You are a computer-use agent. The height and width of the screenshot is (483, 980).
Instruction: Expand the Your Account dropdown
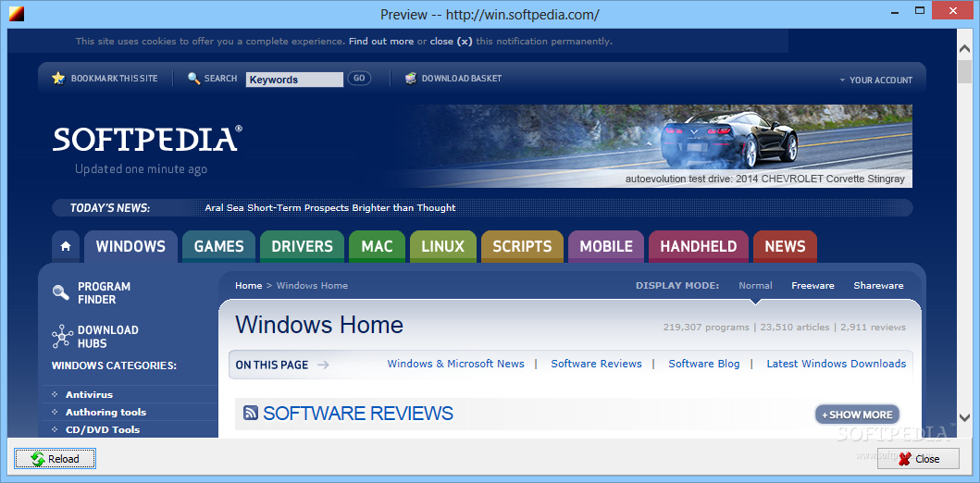(x=875, y=80)
